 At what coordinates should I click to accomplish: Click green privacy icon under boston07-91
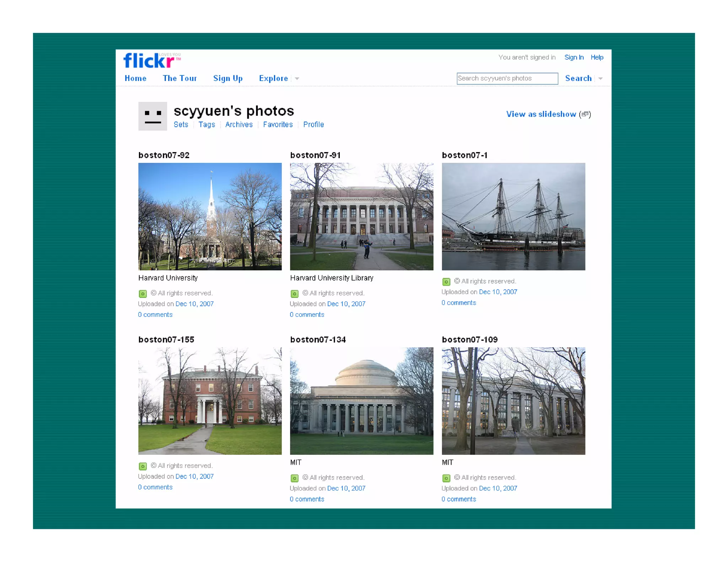294,294
